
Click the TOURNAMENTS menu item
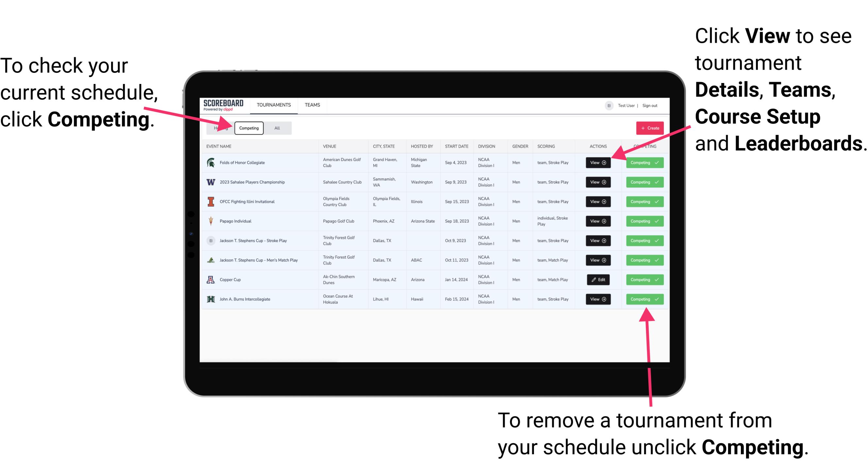coord(274,105)
